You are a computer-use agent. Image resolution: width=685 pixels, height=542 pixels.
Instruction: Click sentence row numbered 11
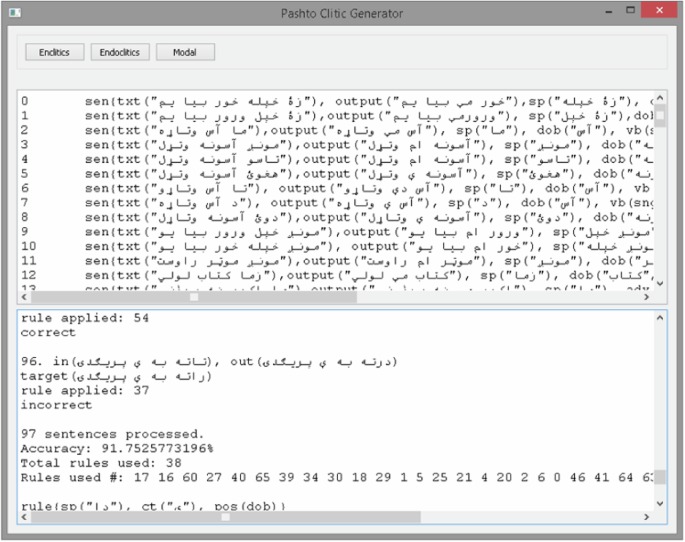[x=336, y=261]
